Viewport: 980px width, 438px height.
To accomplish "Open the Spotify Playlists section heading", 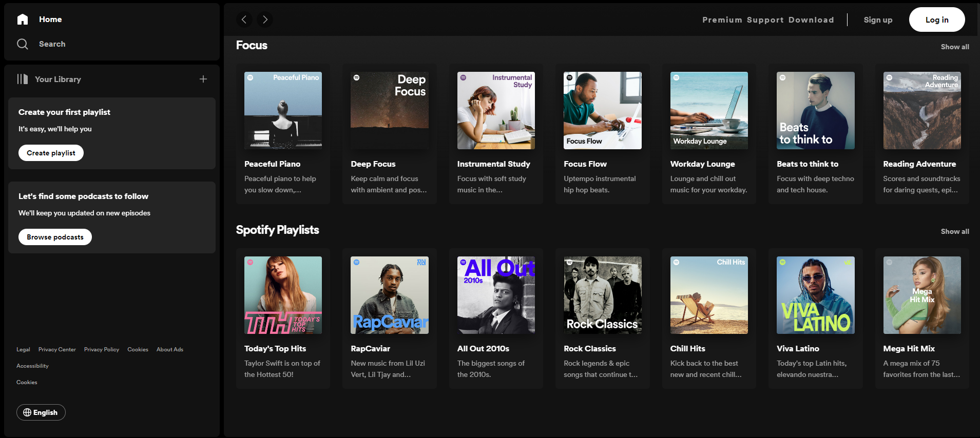I will pyautogui.click(x=278, y=230).
